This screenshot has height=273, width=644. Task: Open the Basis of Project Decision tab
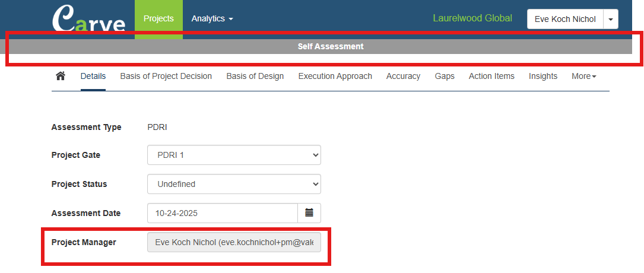(x=166, y=76)
